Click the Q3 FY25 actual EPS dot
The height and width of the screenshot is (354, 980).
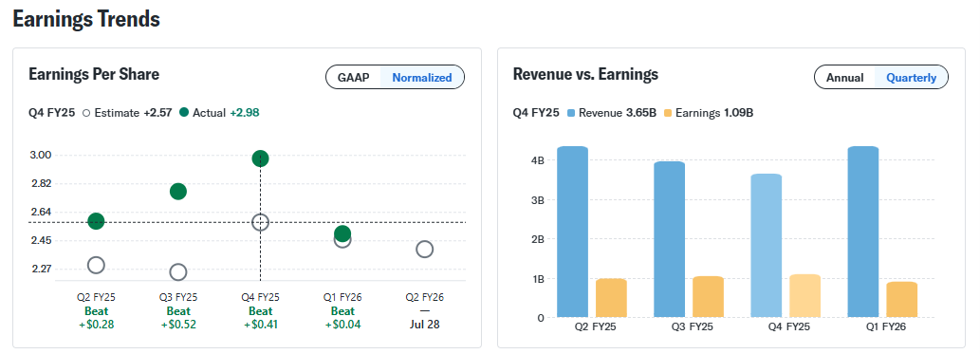(x=178, y=192)
